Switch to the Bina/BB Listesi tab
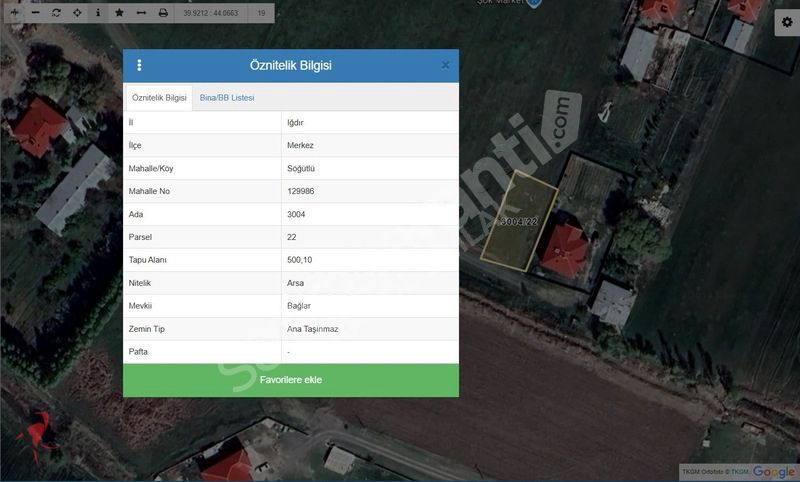 pos(227,97)
